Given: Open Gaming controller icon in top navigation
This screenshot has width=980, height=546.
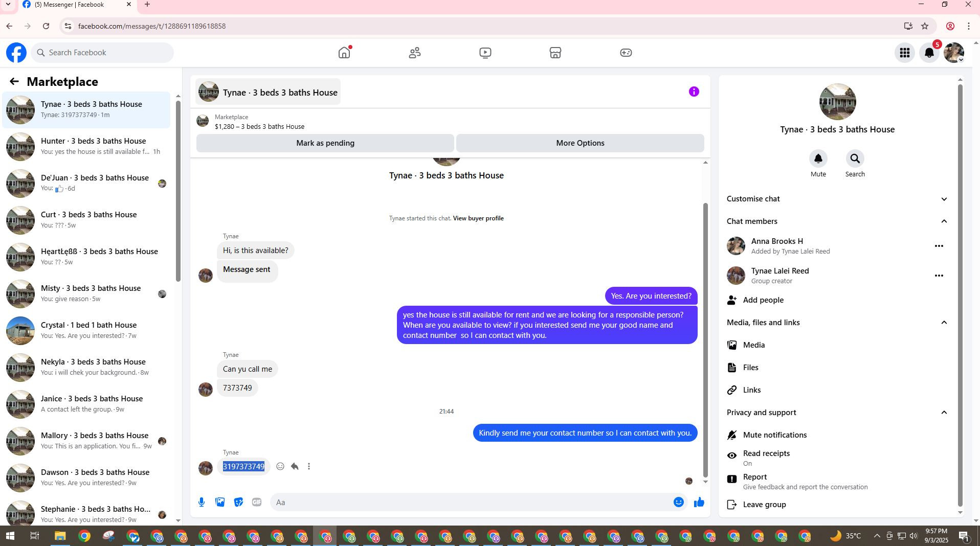Looking at the screenshot, I should coord(626,53).
